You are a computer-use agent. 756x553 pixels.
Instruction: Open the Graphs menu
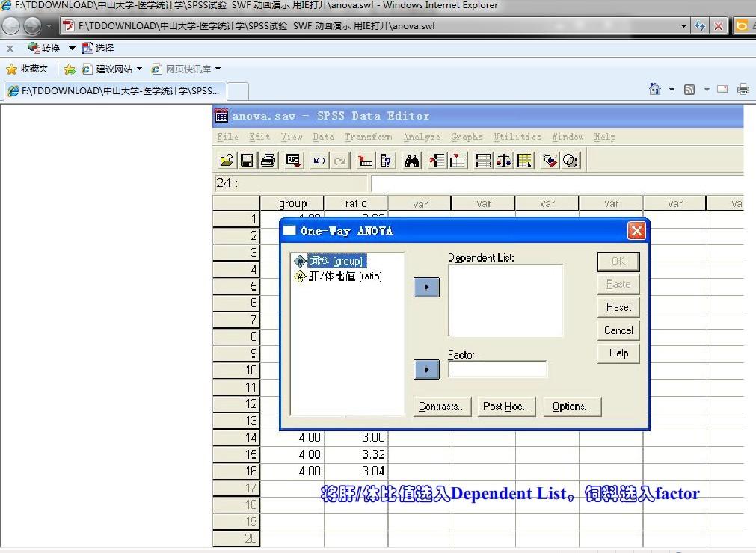[x=467, y=137]
